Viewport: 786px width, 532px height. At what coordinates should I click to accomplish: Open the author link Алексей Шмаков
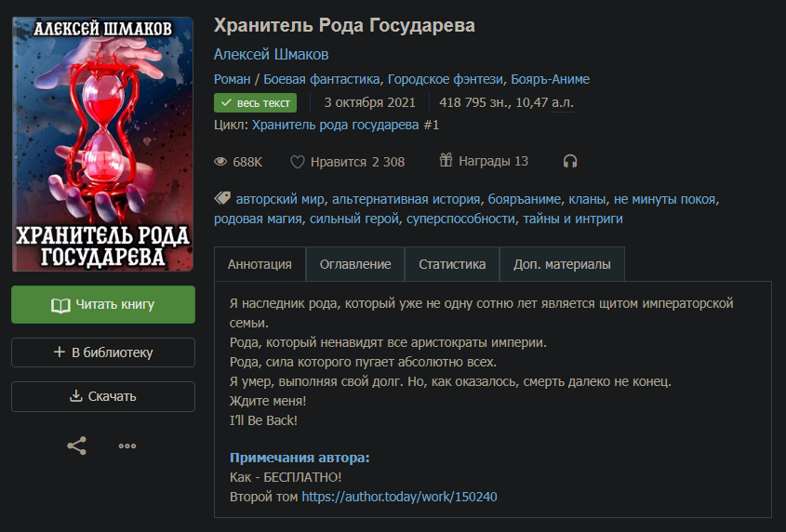272,54
